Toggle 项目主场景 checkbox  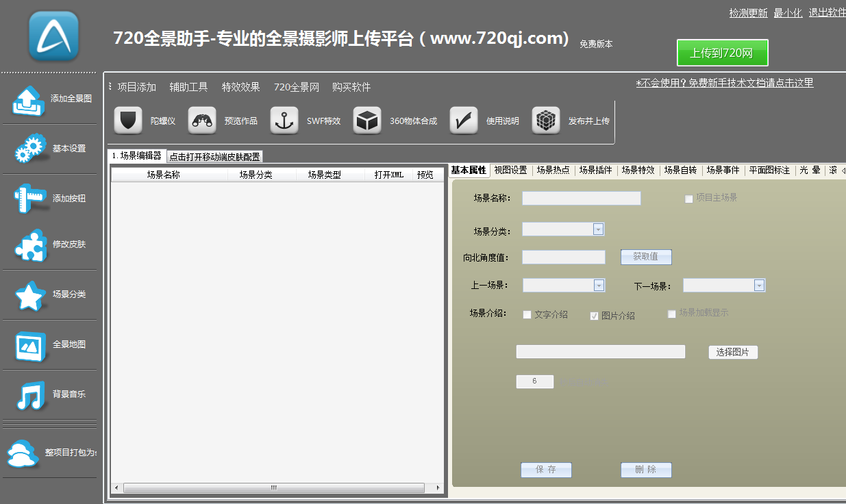tap(689, 199)
